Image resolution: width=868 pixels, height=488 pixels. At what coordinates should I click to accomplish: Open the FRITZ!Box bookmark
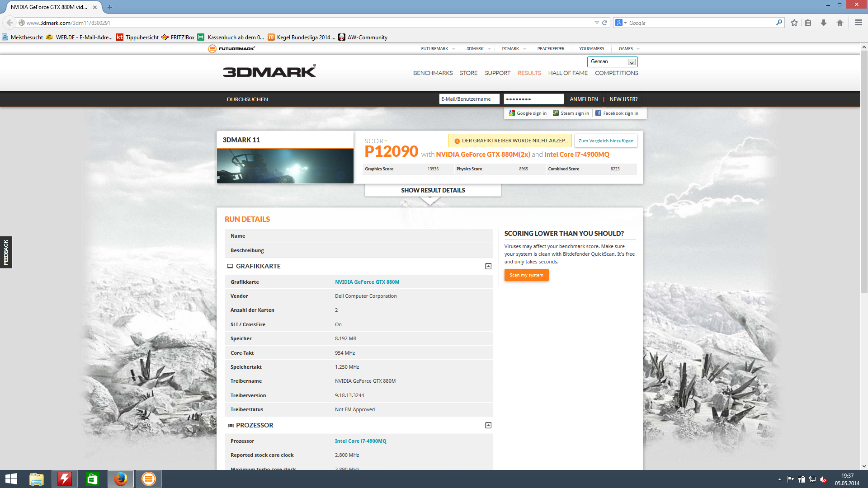pyautogui.click(x=178, y=38)
